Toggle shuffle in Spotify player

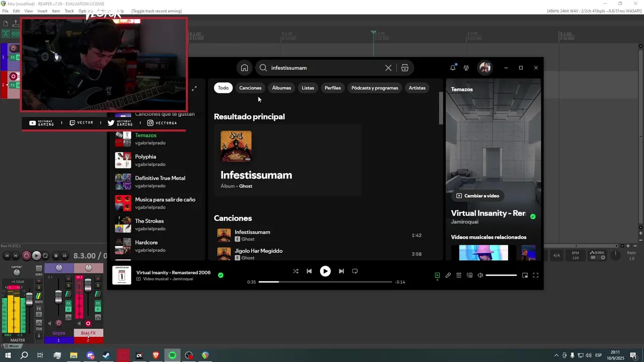[x=295, y=271]
